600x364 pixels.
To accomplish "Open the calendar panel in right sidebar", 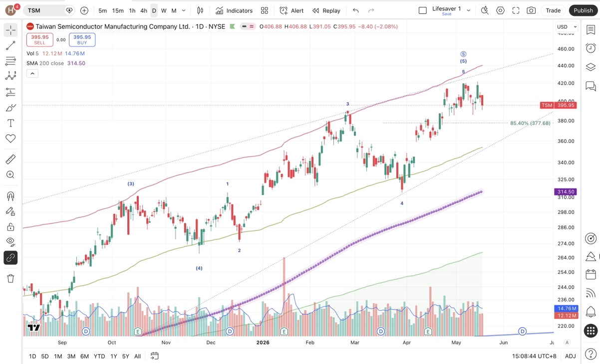I will (x=591, y=274).
